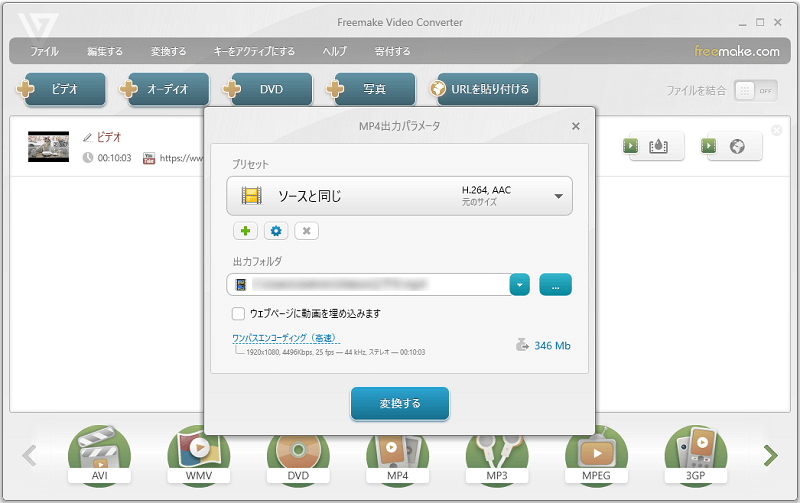Browse output folder with ... button
This screenshot has width=800, height=503.
555,285
